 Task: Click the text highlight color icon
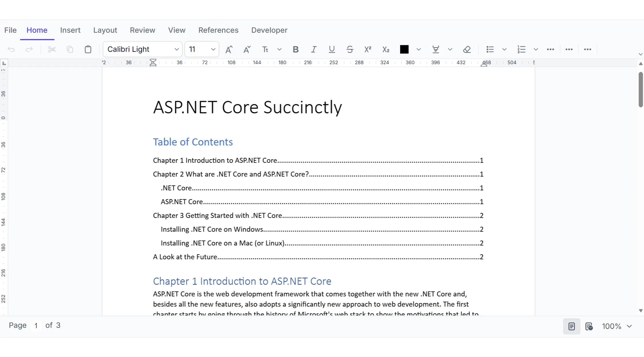click(x=436, y=50)
